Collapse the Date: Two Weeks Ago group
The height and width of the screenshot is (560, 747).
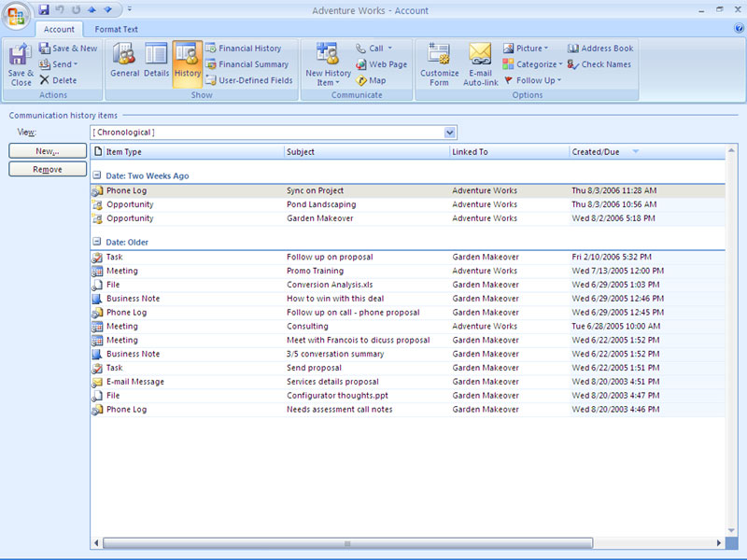tap(97, 175)
